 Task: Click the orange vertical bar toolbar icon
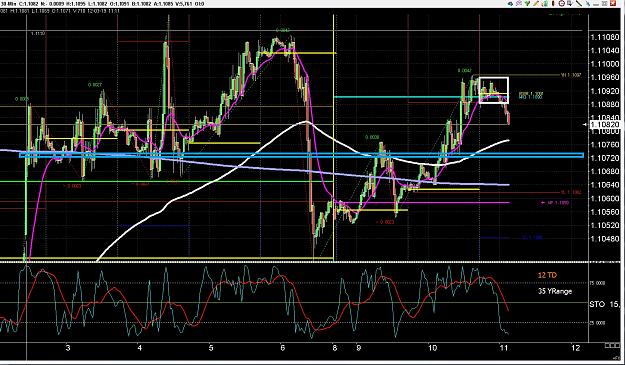point(553,4)
